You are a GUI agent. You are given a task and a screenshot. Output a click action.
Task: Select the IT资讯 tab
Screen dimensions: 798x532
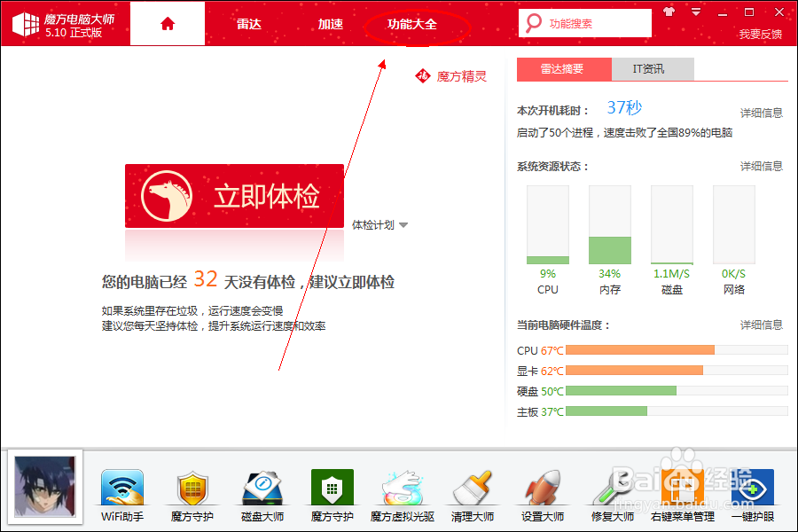pyautogui.click(x=653, y=69)
